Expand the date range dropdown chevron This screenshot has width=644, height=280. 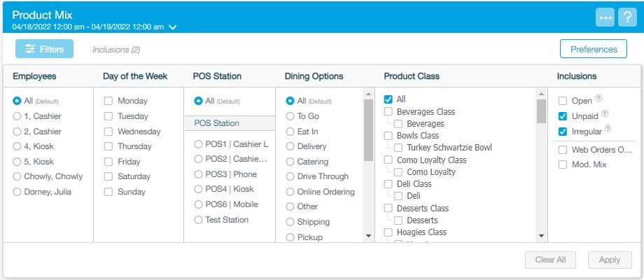(x=173, y=27)
